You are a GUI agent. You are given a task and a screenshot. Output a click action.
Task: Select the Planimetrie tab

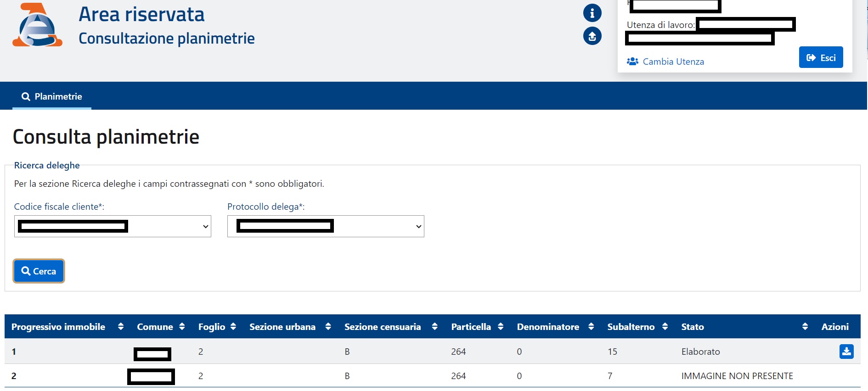click(52, 96)
